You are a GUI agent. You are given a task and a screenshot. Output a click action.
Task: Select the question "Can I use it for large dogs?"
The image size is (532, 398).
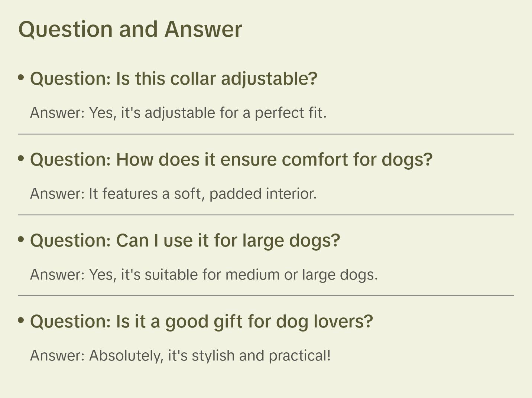point(185,241)
